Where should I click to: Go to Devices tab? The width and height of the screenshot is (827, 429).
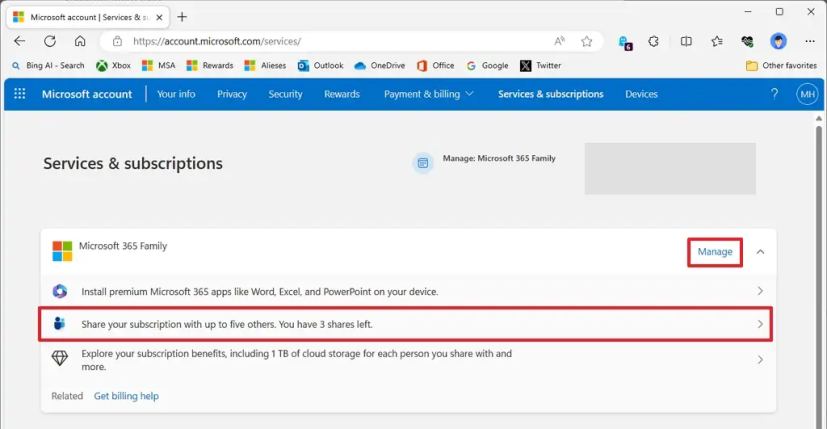click(641, 94)
